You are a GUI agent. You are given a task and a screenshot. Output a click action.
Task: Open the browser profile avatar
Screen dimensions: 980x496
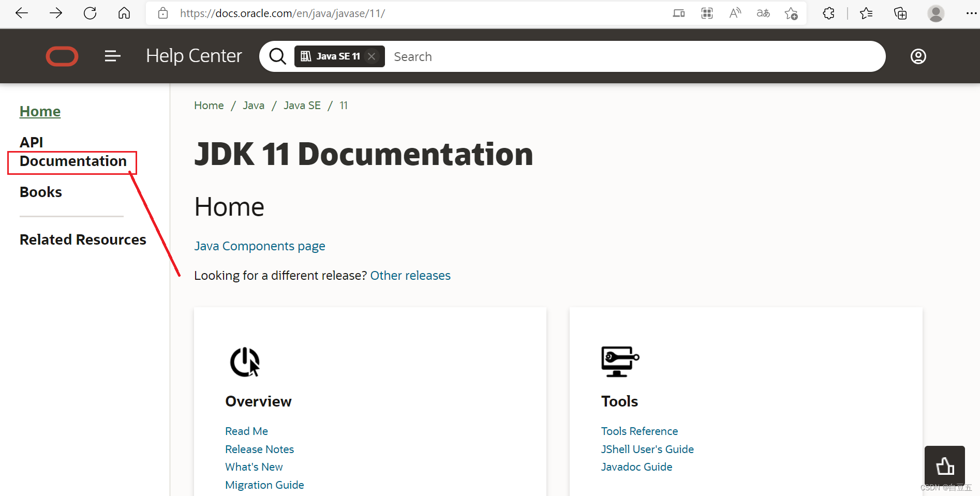tap(936, 13)
